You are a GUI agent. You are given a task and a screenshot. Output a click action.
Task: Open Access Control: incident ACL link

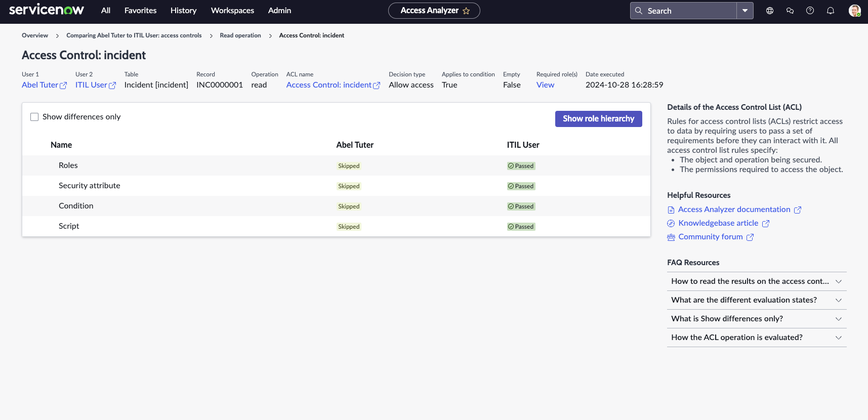point(329,85)
